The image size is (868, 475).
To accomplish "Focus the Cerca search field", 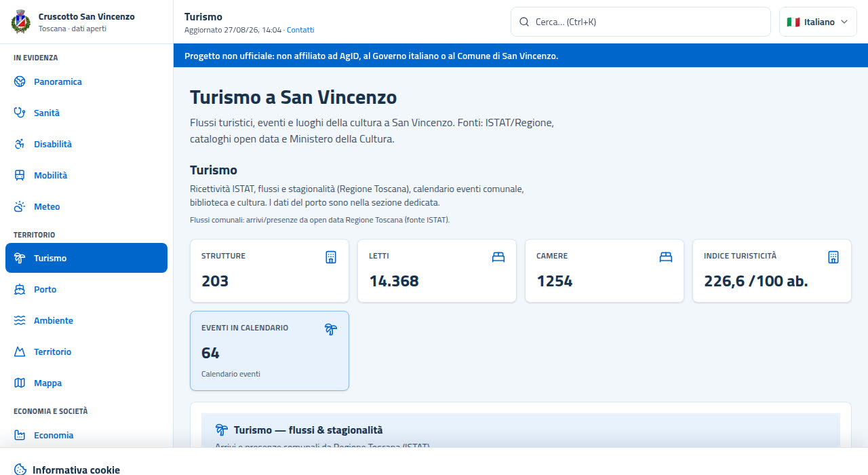I will pyautogui.click(x=640, y=22).
